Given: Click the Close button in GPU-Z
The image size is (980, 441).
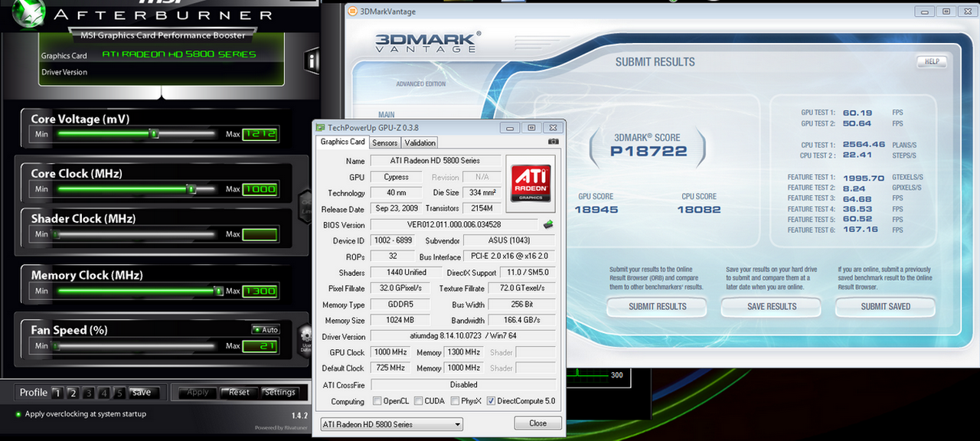Looking at the screenshot, I should point(538,423).
